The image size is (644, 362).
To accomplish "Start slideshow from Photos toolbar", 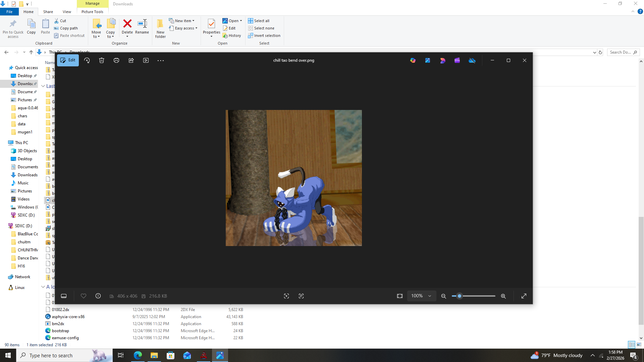I will [x=146, y=60].
